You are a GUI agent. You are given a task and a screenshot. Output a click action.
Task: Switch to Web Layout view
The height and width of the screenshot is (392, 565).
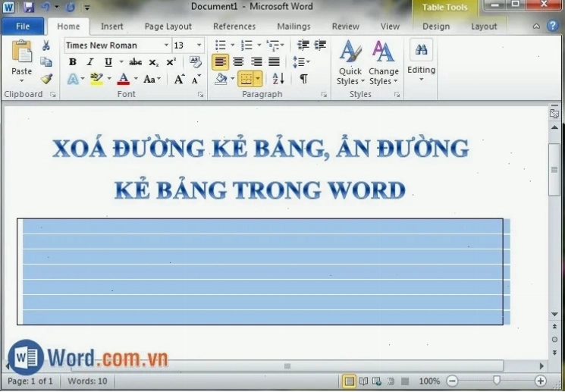click(377, 381)
